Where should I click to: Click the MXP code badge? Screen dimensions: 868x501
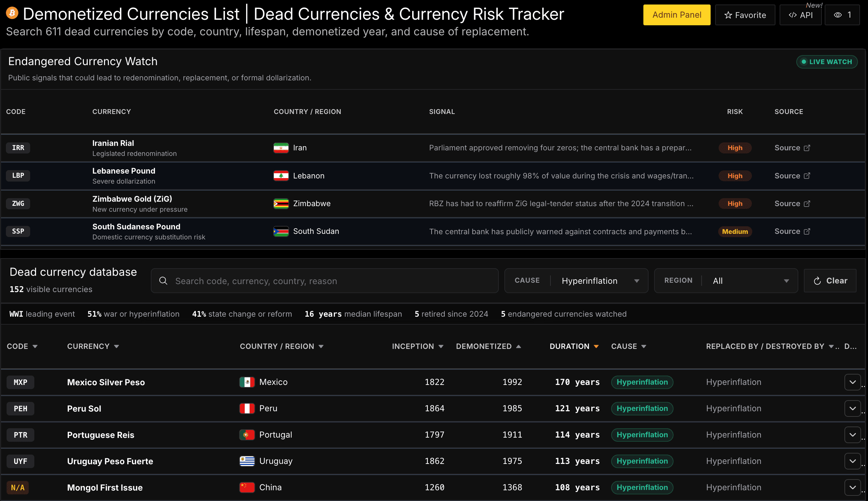pos(20,382)
